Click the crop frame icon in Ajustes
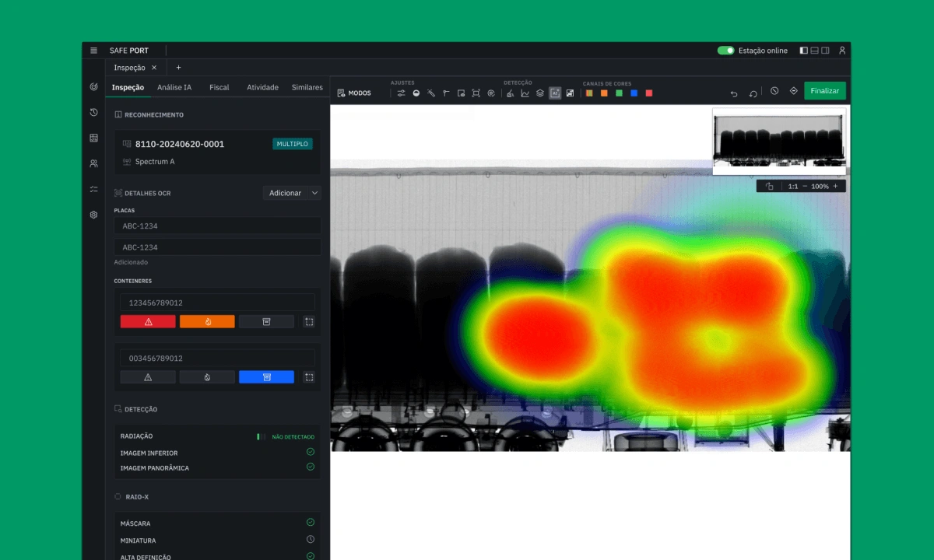 pos(461,93)
